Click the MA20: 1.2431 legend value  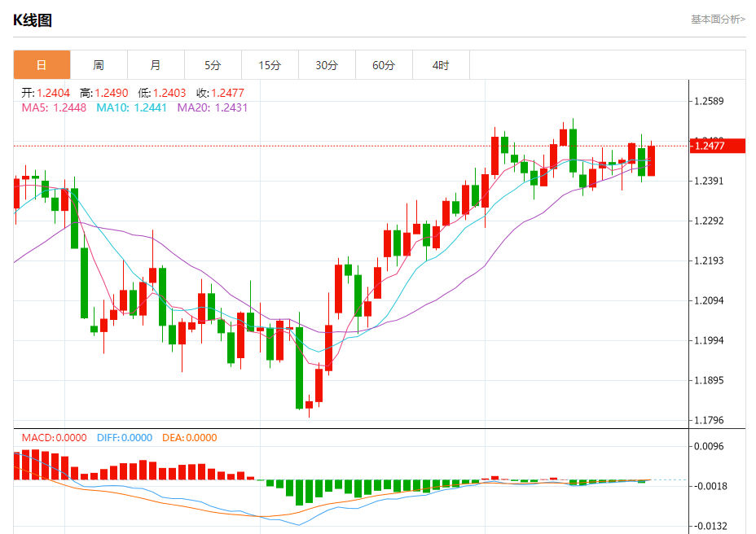(212, 107)
